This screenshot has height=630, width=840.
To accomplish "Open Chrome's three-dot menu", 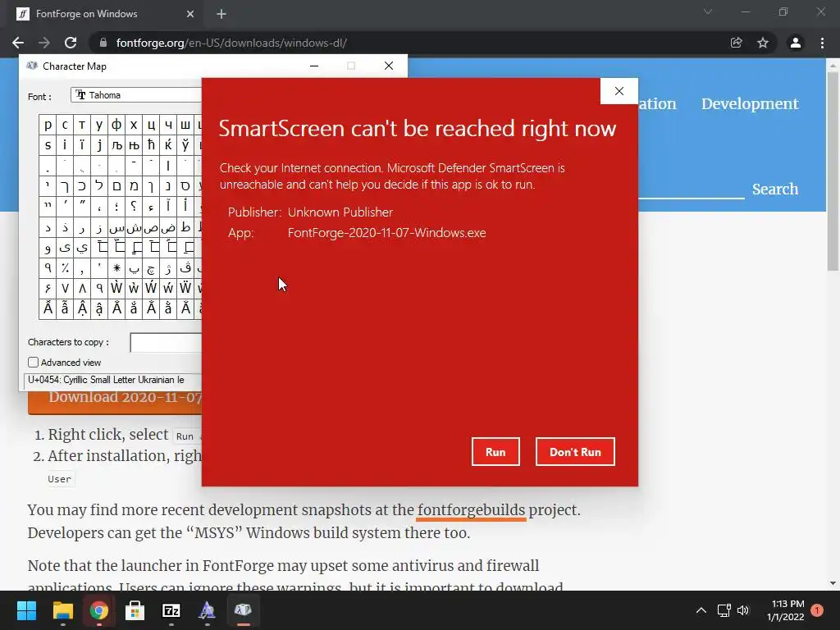I will tap(822, 43).
